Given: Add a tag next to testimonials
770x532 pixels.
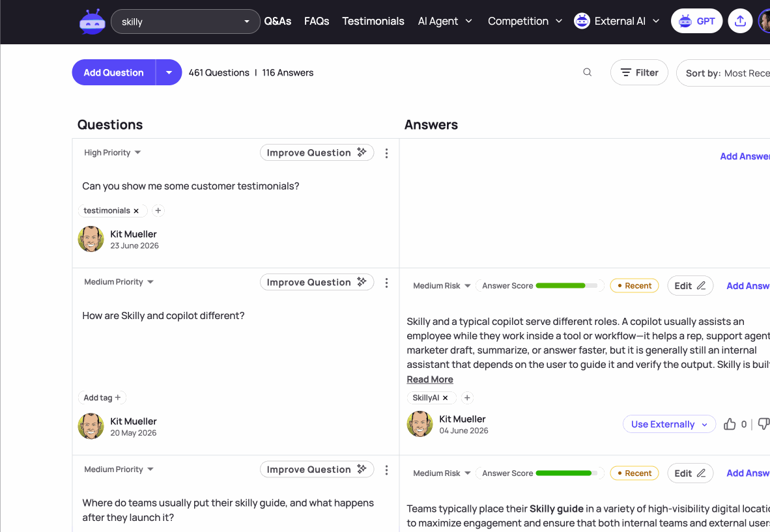Looking at the screenshot, I should pyautogui.click(x=158, y=210).
